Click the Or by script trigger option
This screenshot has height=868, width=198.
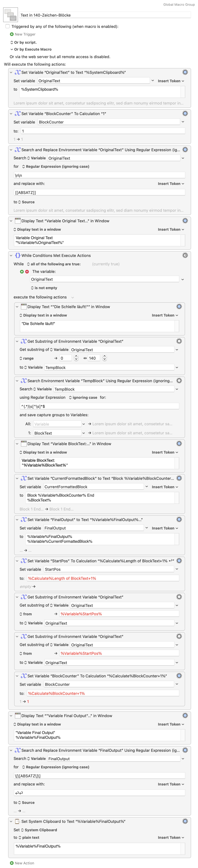pos(24,42)
